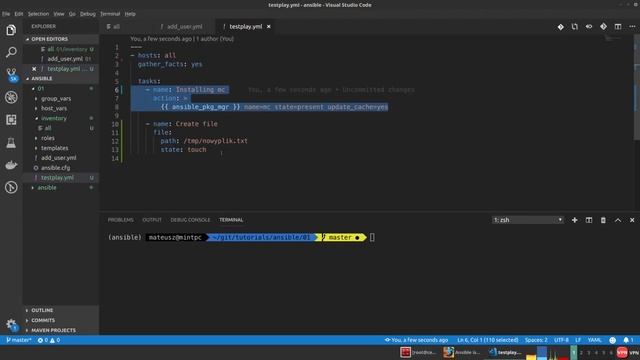Image resolution: width=640 pixels, height=360 pixels.
Task: Open the Terminal menu
Action: (x=110, y=14)
